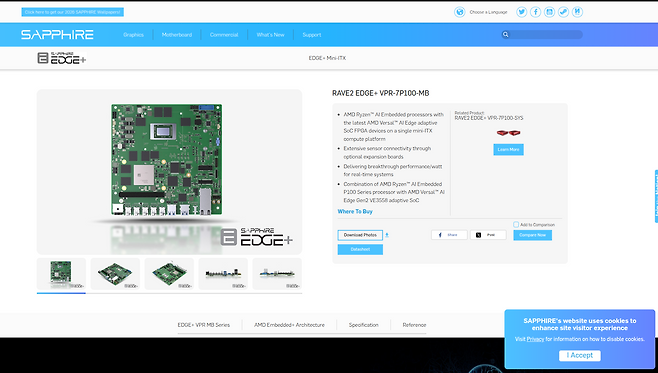The height and width of the screenshot is (373, 658).
Task: Click the globe language icon
Action: point(460,12)
